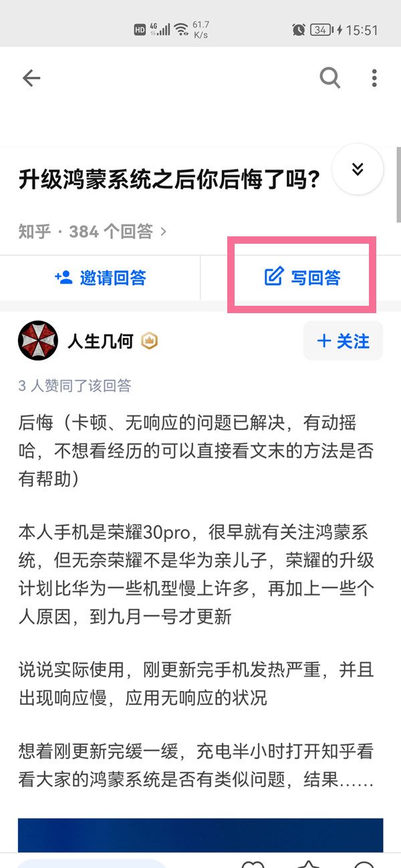Tap the gold crown badge beside 人生几何
Screen dimensions: 401x868
pos(149,342)
